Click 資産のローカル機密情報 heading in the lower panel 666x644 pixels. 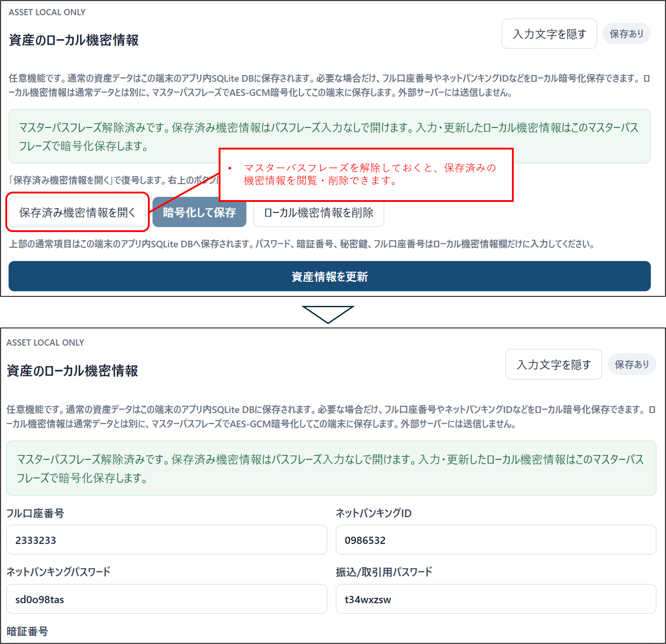[72, 370]
